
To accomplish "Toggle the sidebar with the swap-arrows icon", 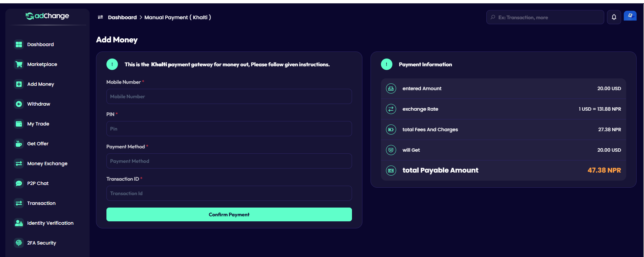I will pos(100,17).
